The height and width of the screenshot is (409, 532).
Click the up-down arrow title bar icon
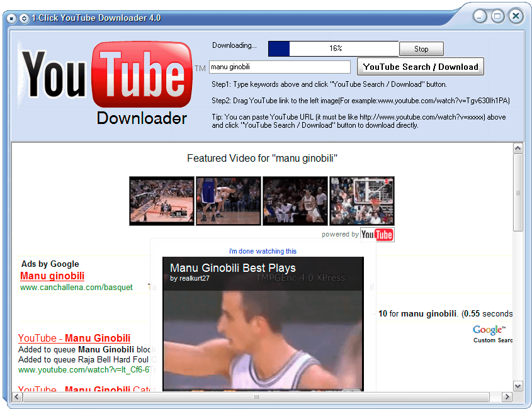point(24,18)
